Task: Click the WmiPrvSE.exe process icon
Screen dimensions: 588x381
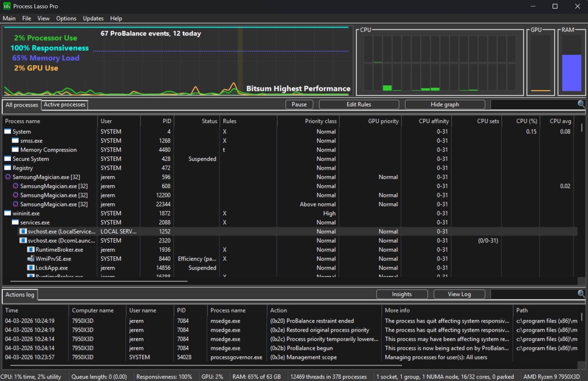Action: pyautogui.click(x=31, y=259)
